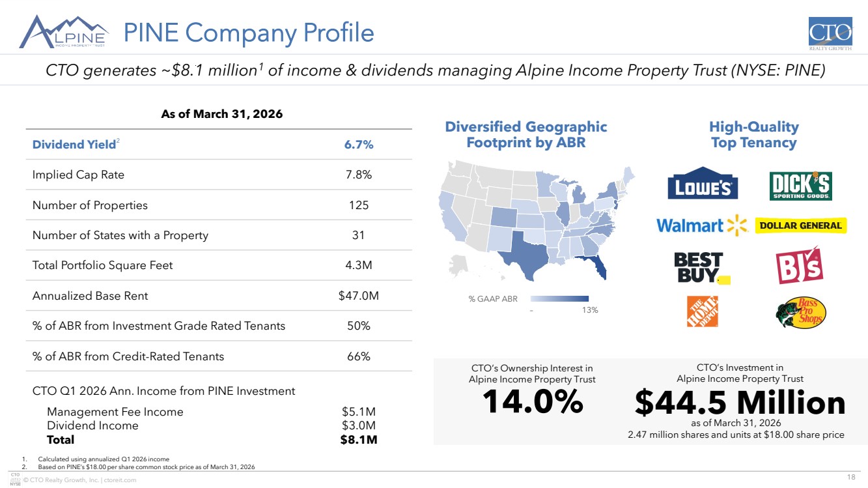Select the Lowe's logo
Image resolution: width=868 pixels, height=488 pixels.
[702, 187]
